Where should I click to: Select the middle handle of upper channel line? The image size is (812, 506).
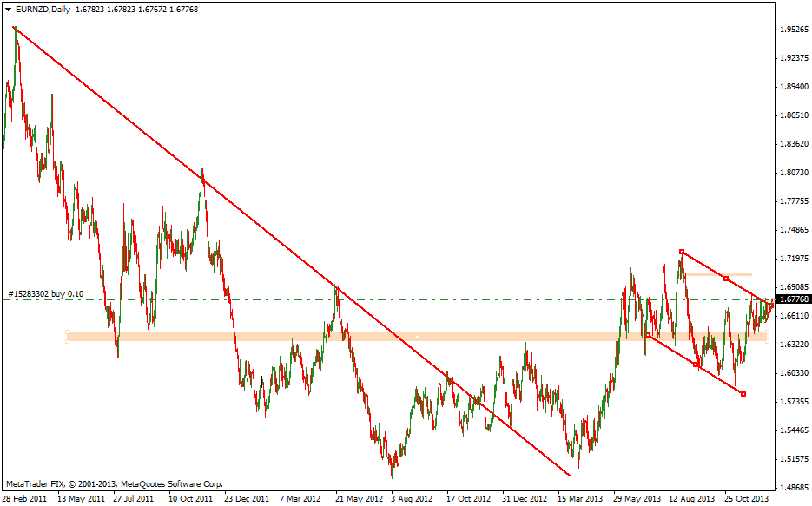(726, 279)
